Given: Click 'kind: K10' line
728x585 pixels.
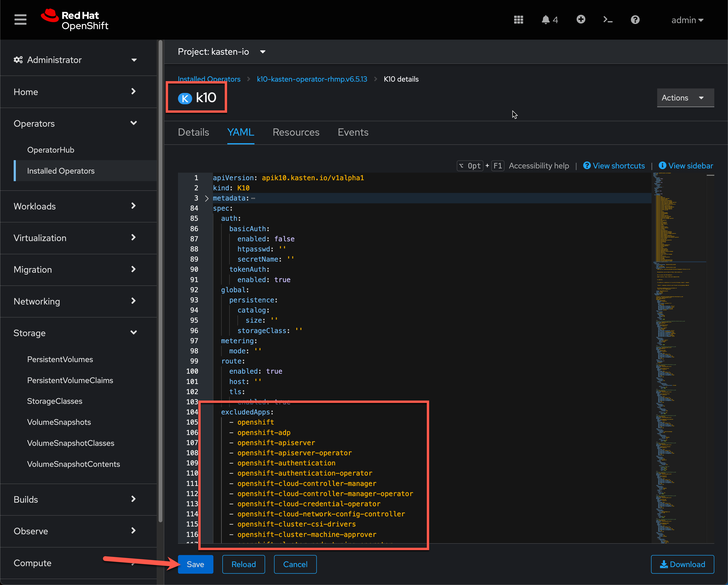Looking at the screenshot, I should [231, 188].
